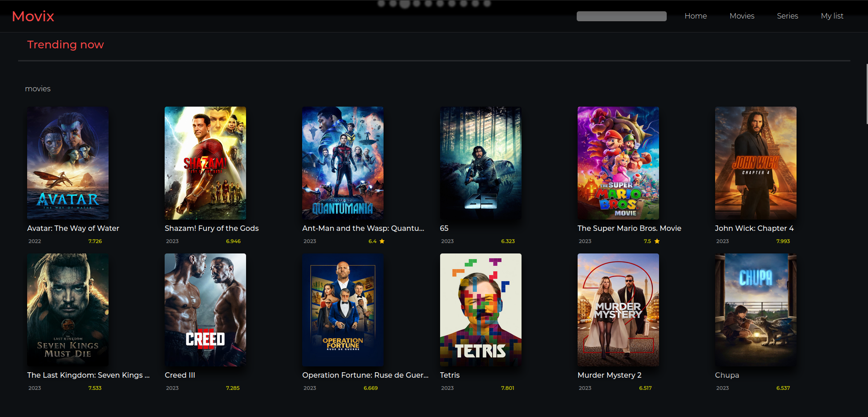
Task: Open the Creed III poster
Action: pos(205,310)
